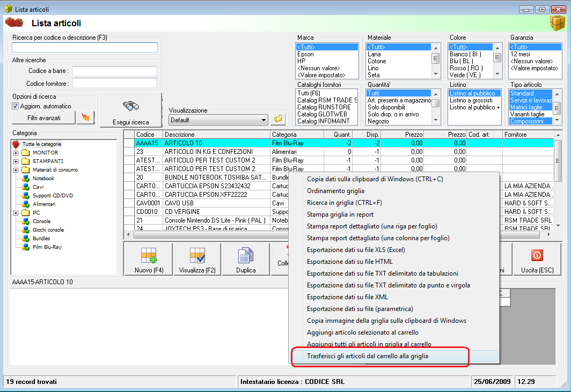Expand the Materiali di consumo node
The height and width of the screenshot is (392, 571).
point(16,170)
